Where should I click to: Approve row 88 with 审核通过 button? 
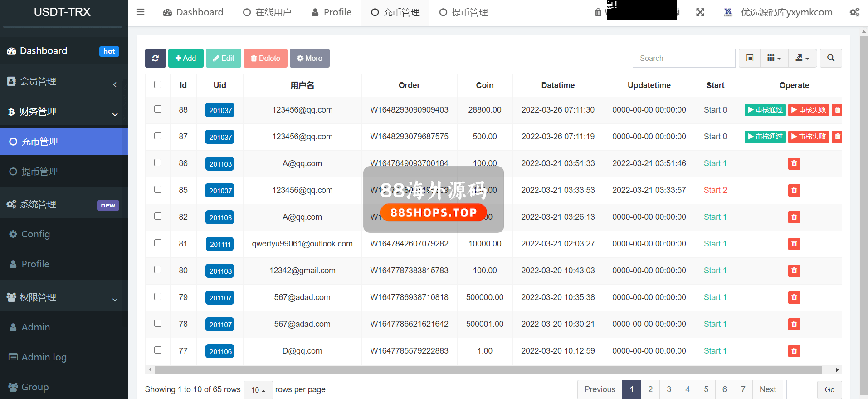(765, 110)
